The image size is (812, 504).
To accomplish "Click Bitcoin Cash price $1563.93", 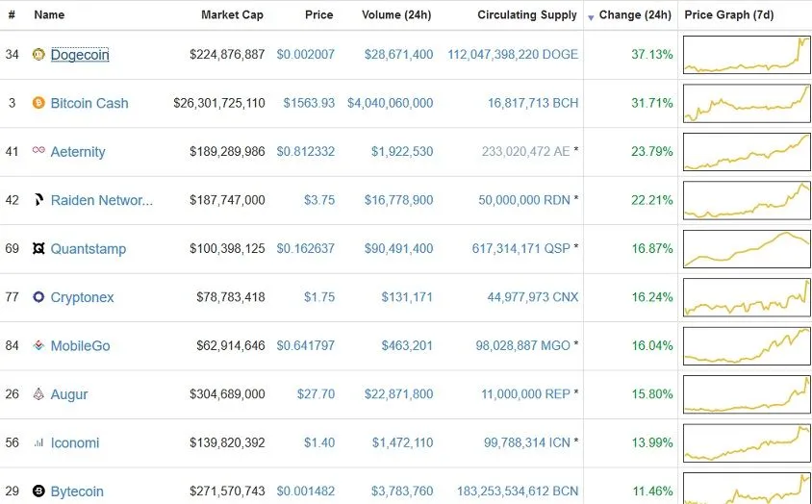I will [x=309, y=103].
